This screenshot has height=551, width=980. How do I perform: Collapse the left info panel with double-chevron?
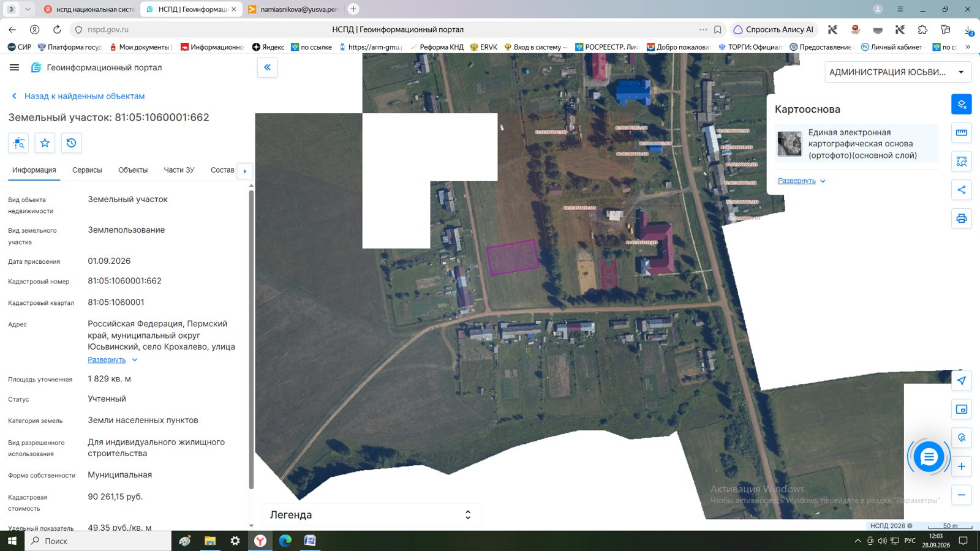coord(268,67)
